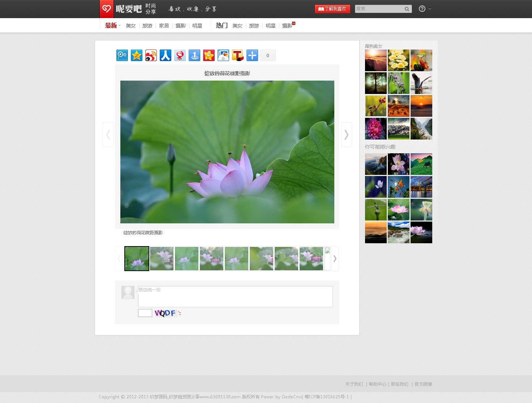The image size is (532, 403).
Task: Click the red figure share icon
Action: click(180, 55)
